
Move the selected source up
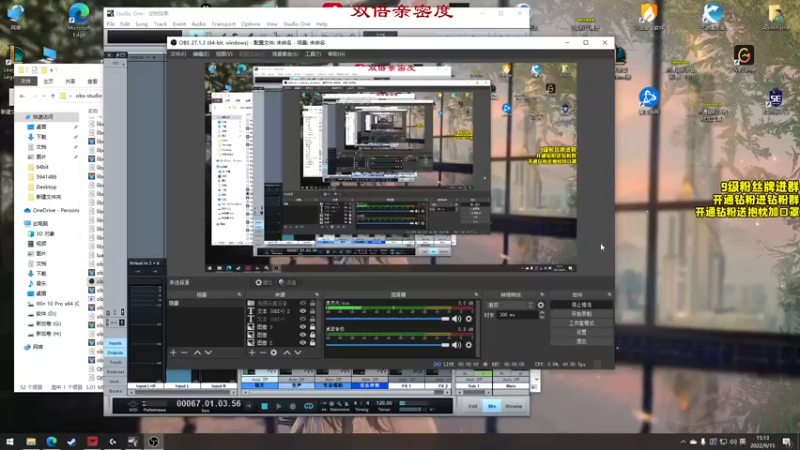[287, 353]
